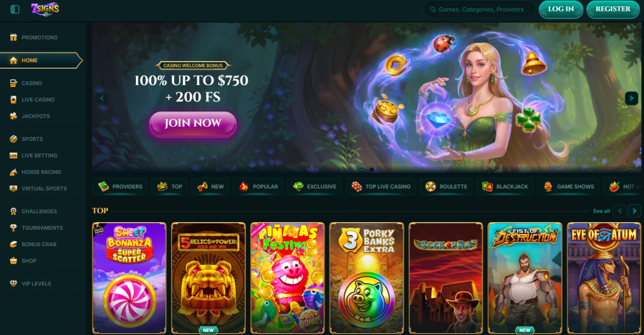Collapse the sidebar with the panel icon
644x335 pixels.
[x=15, y=9]
